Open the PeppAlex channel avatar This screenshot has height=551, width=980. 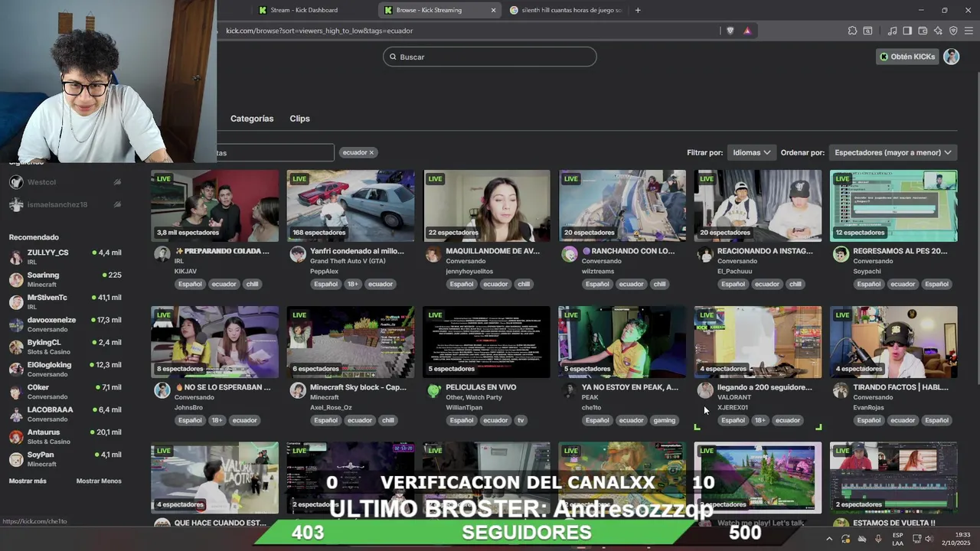click(298, 254)
